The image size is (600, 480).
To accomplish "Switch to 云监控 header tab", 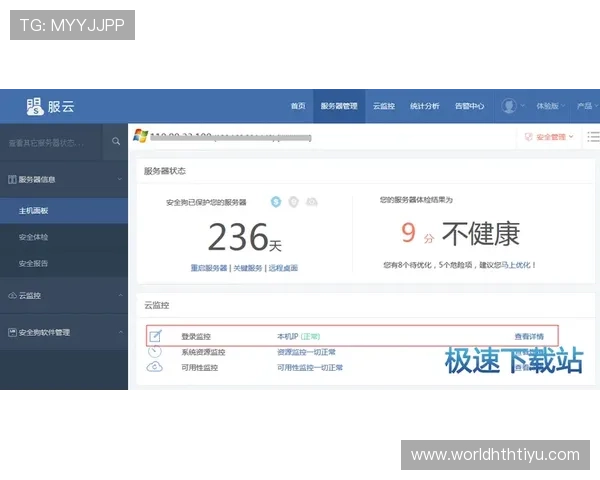I will (384, 106).
